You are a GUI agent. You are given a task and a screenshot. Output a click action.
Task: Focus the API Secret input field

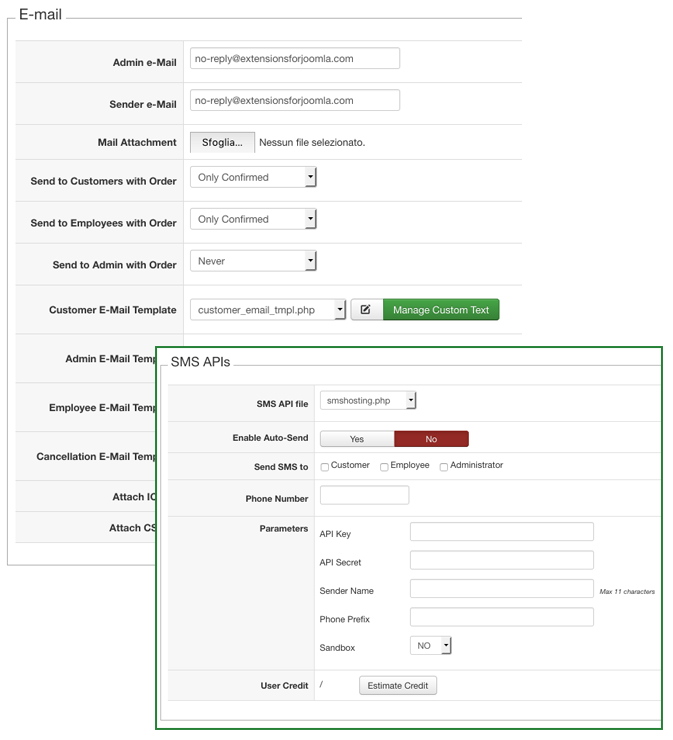(x=502, y=560)
